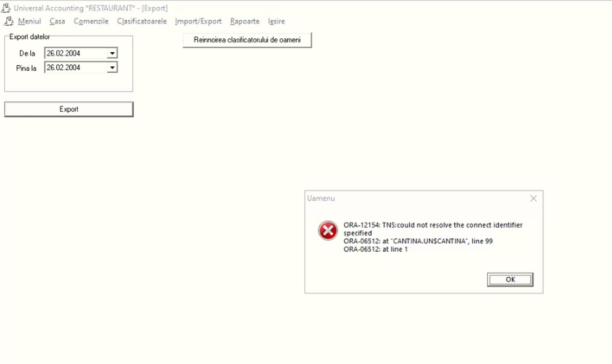Open the Clasificatoarele menu
The width and height of the screenshot is (612, 364).
(x=142, y=21)
